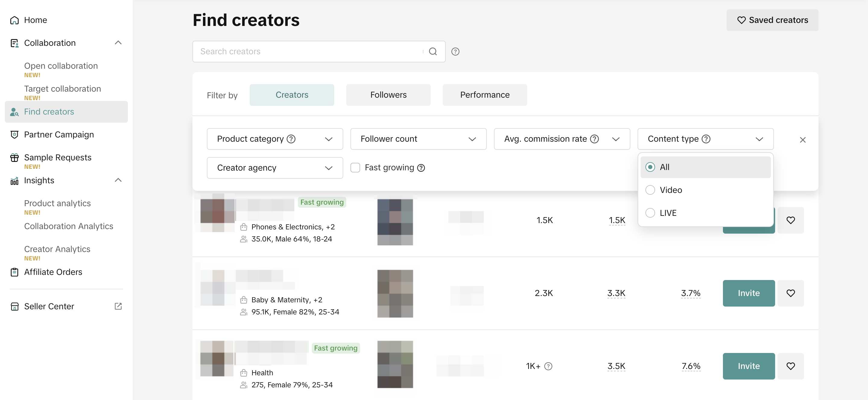Open Saved creators list
Image resolution: width=868 pixels, height=400 pixels.
click(771, 20)
